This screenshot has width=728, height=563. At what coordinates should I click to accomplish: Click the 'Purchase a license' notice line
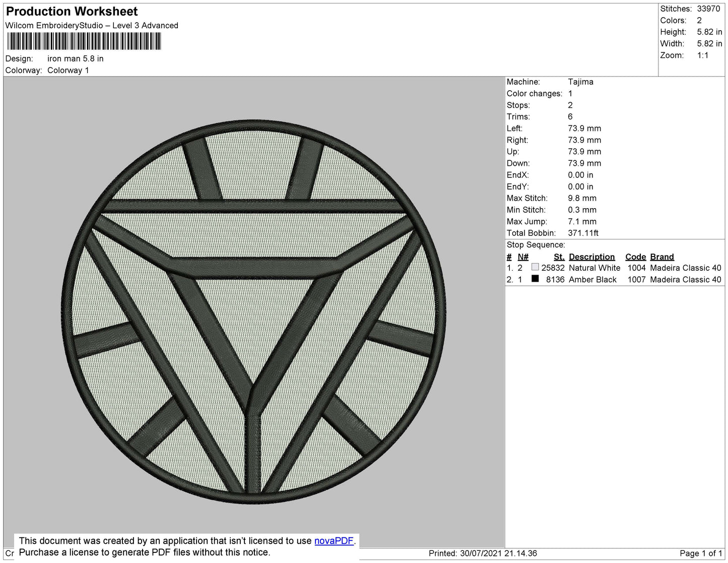click(x=145, y=552)
